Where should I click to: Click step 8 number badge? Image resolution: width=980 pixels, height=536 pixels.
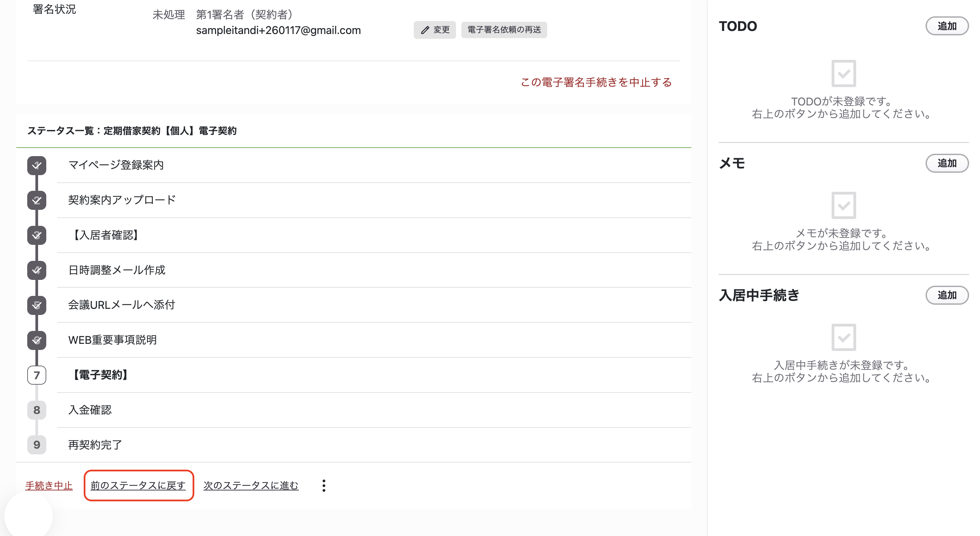coord(36,410)
